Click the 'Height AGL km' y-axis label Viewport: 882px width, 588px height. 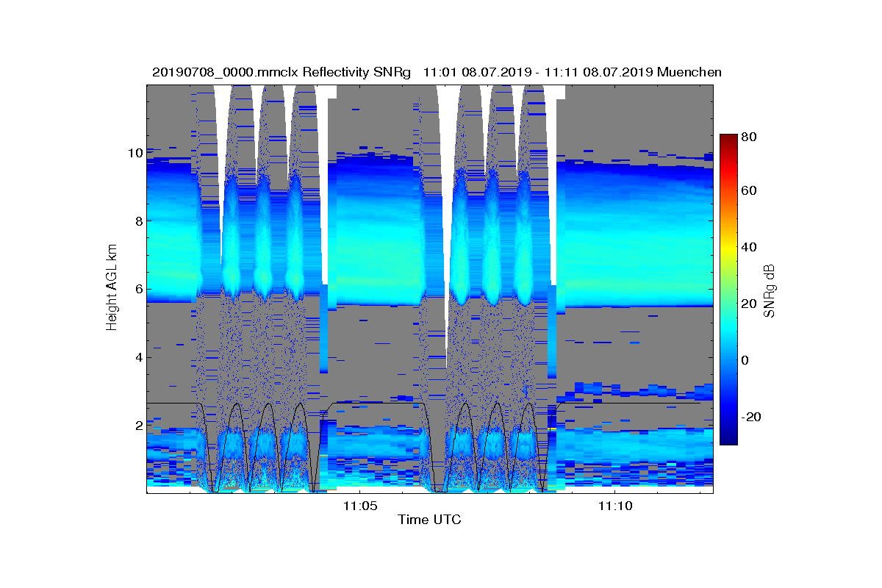112,287
